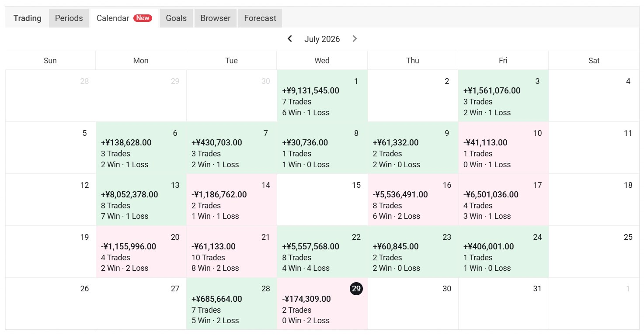Screen dimensions: 644x335
Task: Select July 21 cell with 10 Trades
Action: [232, 252]
